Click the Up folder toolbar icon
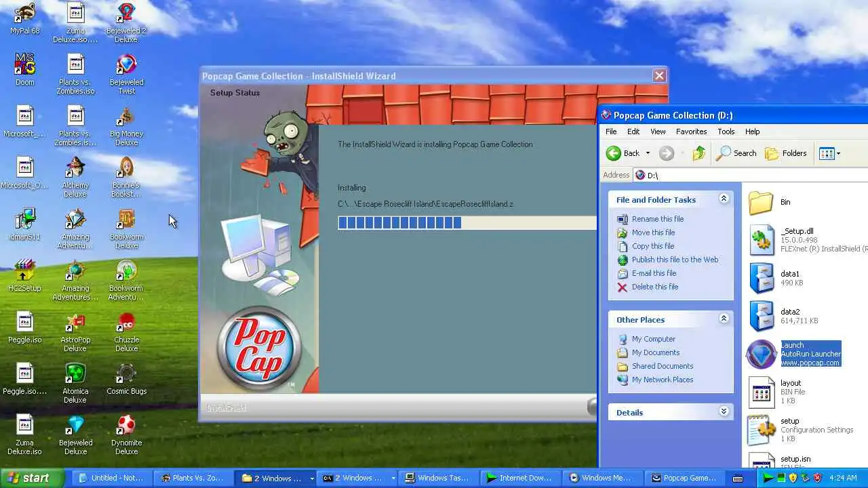The height and width of the screenshot is (488, 868). click(x=698, y=153)
